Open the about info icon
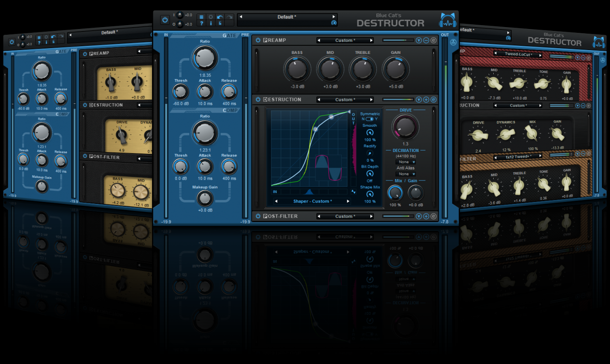The image size is (610, 364). coord(211,23)
